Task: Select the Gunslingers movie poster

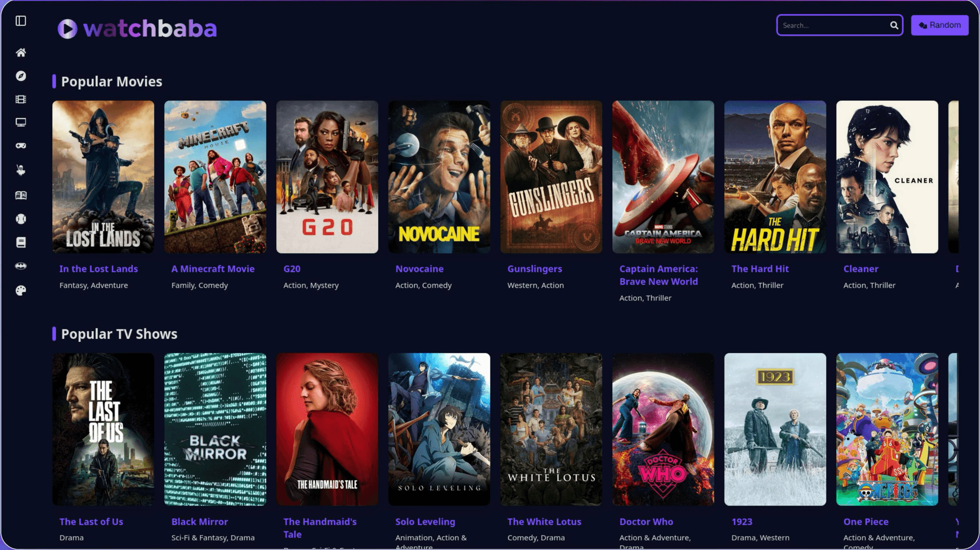Action: tap(551, 176)
